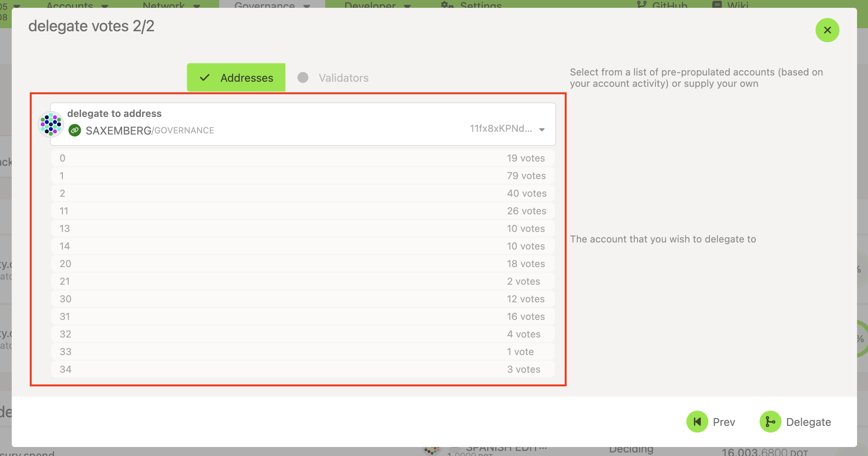Switch toggle to Validators
This screenshot has height=456, width=868.
(x=343, y=78)
